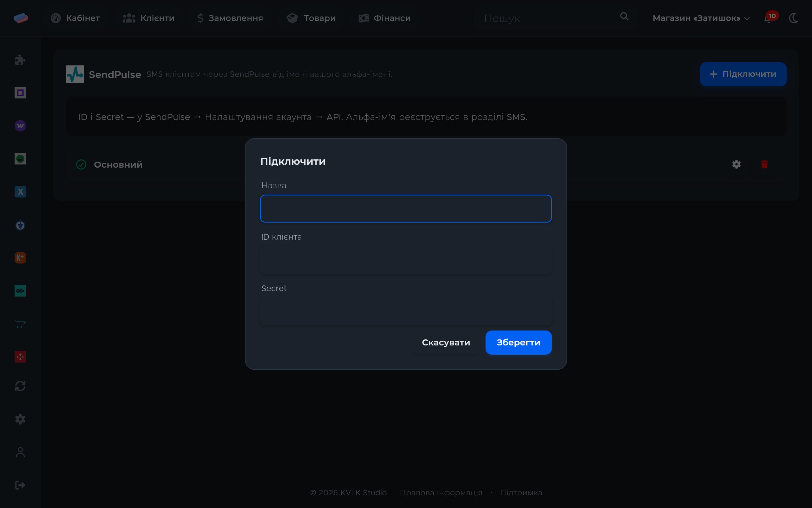
Task: Open the puzzle-piece integrations icon in sidebar
Action: click(x=20, y=60)
